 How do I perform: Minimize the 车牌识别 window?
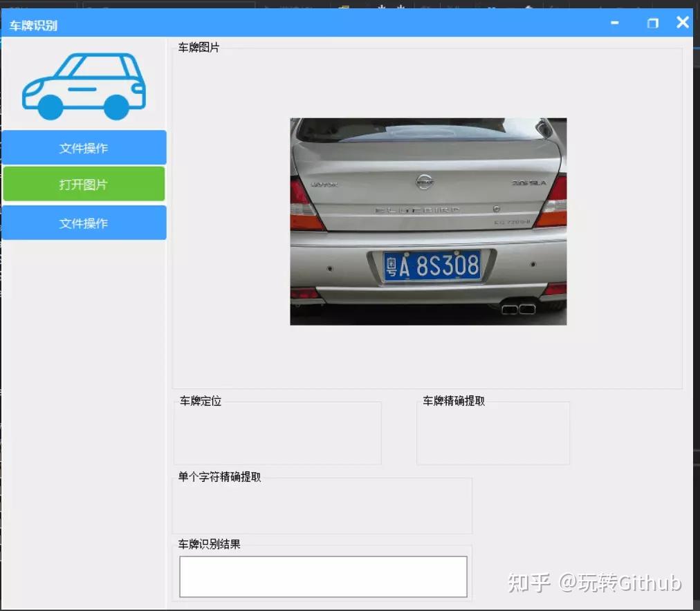[615, 22]
